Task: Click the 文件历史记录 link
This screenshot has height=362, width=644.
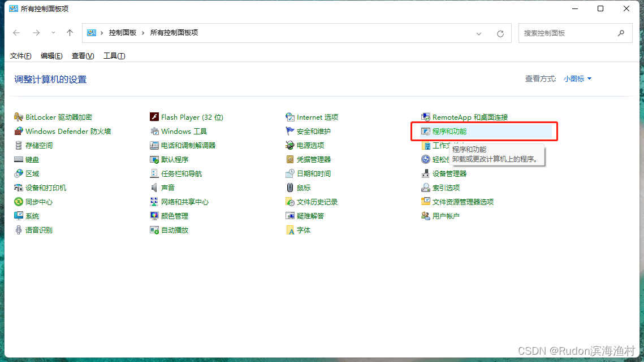Action: pyautogui.click(x=317, y=202)
